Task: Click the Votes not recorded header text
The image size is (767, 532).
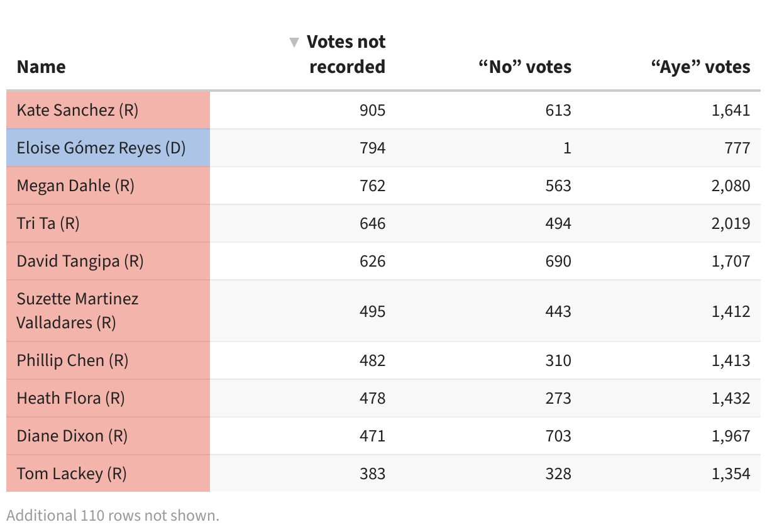Action: (346, 54)
